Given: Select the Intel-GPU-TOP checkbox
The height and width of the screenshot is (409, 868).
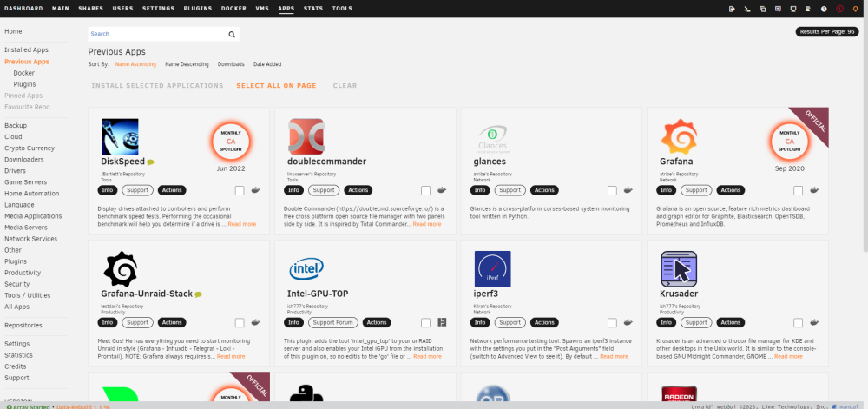Looking at the screenshot, I should [x=425, y=323].
